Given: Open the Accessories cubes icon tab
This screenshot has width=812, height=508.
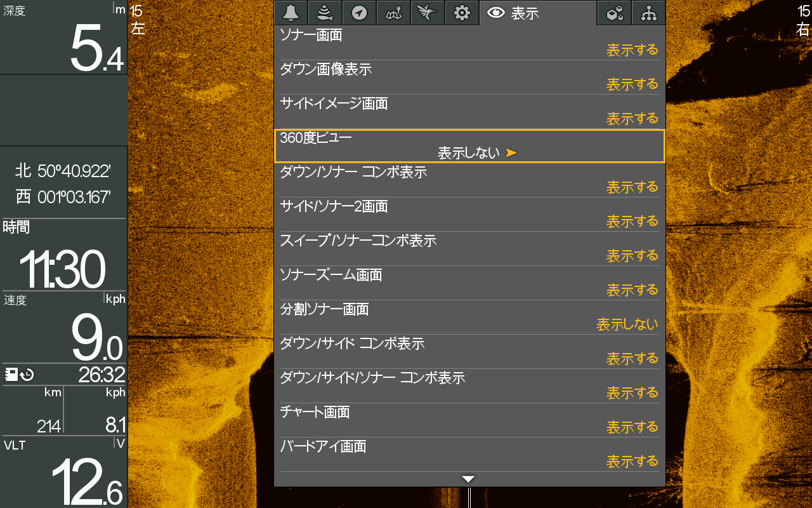Looking at the screenshot, I should click(614, 13).
